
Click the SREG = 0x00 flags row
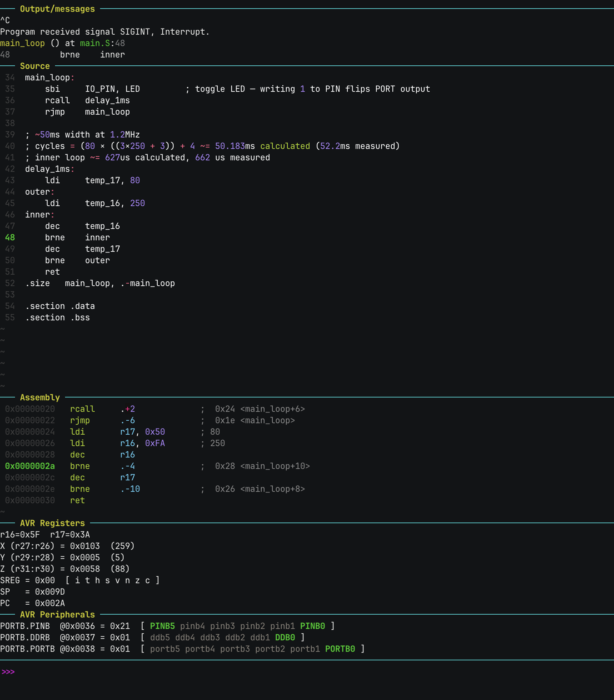click(x=80, y=580)
